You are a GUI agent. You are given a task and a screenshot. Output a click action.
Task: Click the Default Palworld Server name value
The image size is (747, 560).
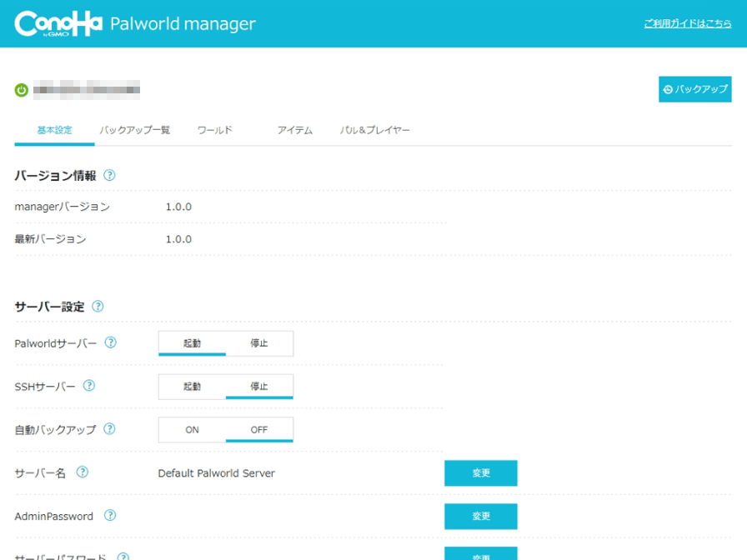pyautogui.click(x=216, y=472)
